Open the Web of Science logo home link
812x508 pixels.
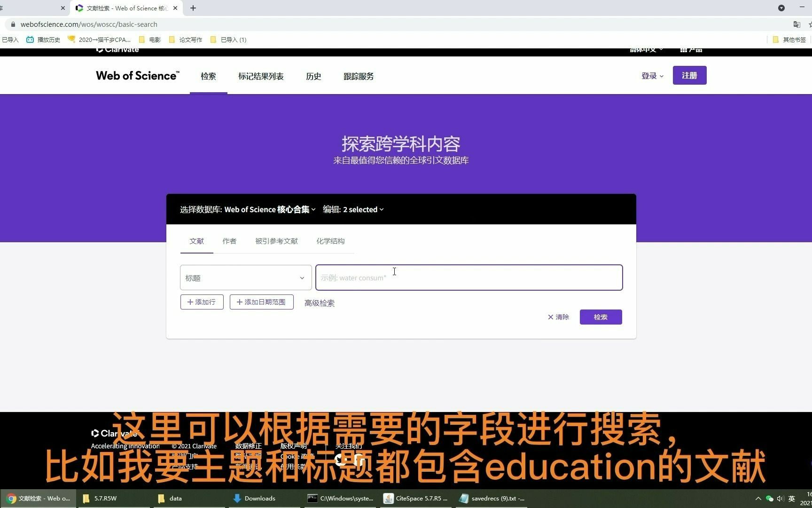[137, 76]
